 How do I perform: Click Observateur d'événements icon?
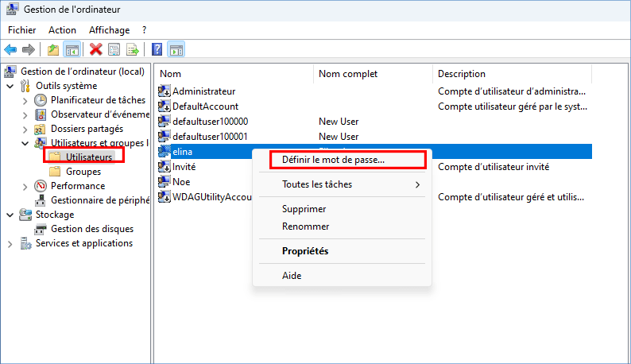point(41,114)
